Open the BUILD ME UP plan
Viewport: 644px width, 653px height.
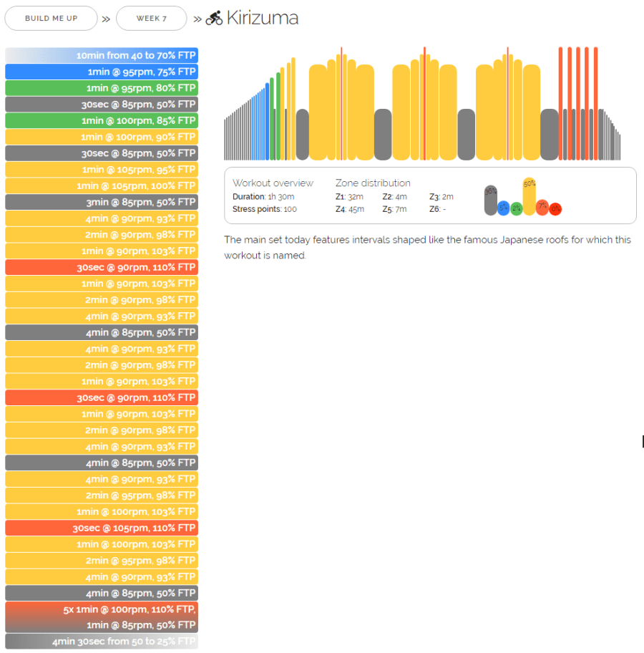pos(51,19)
